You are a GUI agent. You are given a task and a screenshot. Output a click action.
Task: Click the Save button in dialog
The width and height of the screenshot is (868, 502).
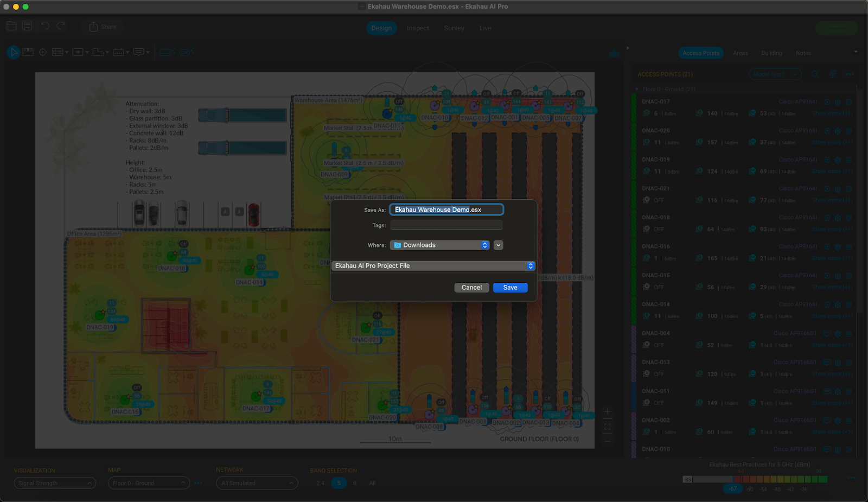tap(510, 288)
